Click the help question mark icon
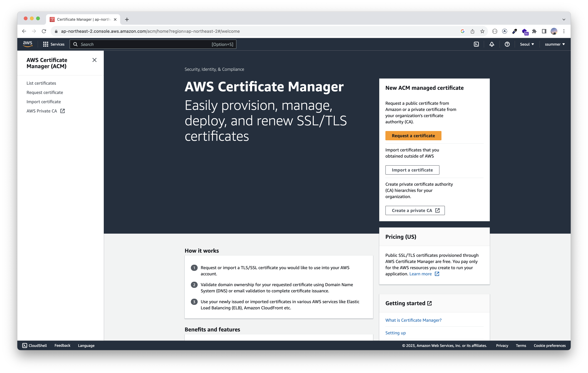The image size is (588, 373). [507, 44]
